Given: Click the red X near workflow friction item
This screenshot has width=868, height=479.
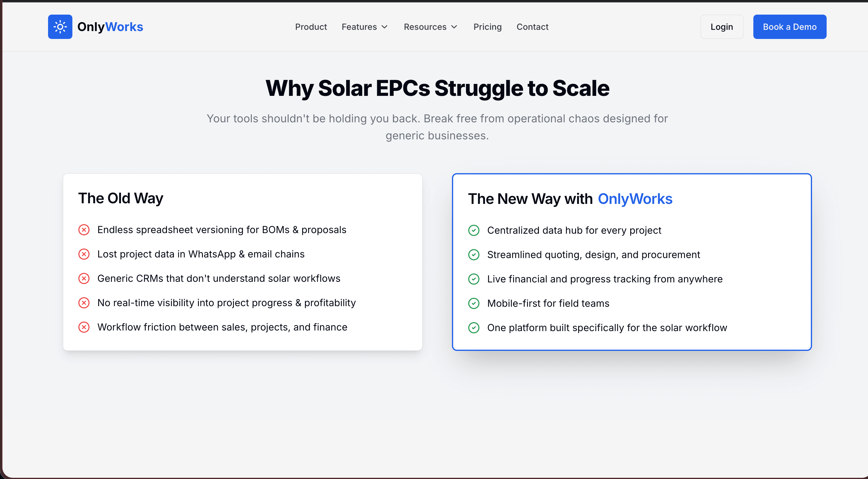Looking at the screenshot, I should pyautogui.click(x=84, y=327).
